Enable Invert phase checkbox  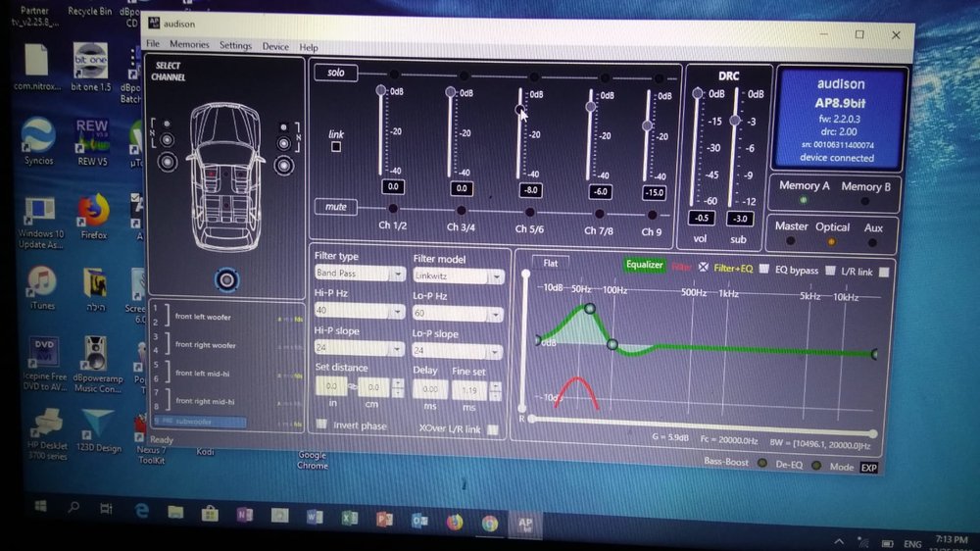(321, 425)
